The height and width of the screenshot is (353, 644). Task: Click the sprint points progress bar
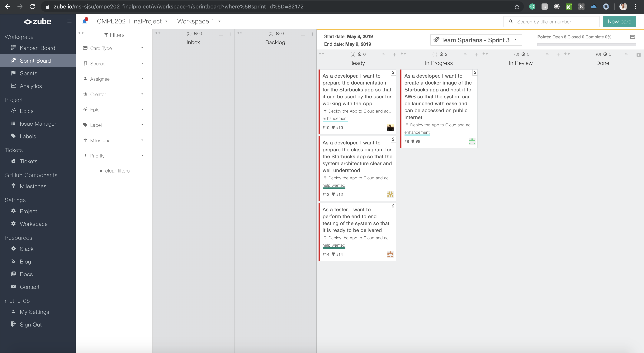coord(586,45)
